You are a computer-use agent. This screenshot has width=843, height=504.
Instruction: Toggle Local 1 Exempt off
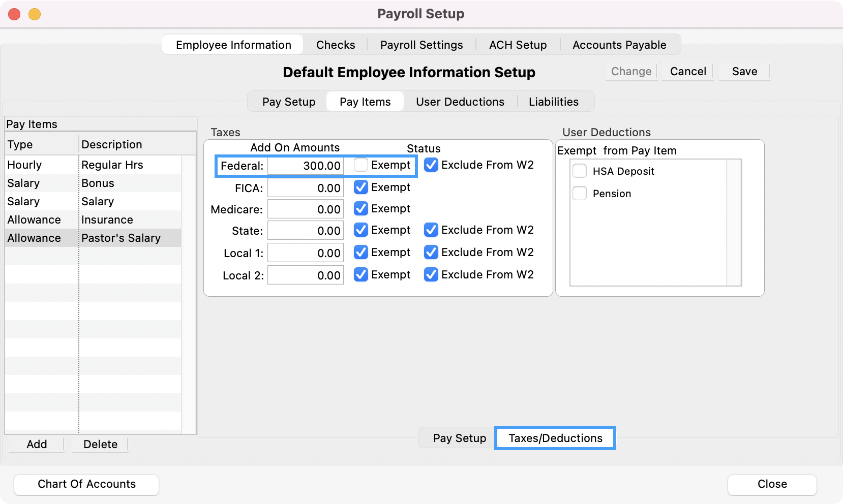coord(361,253)
